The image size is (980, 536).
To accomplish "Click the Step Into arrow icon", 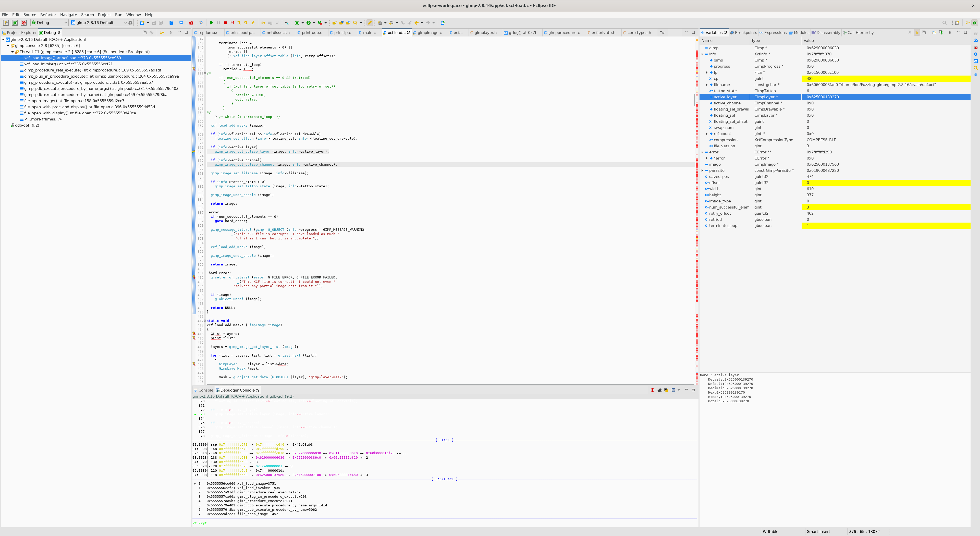I will point(239,23).
